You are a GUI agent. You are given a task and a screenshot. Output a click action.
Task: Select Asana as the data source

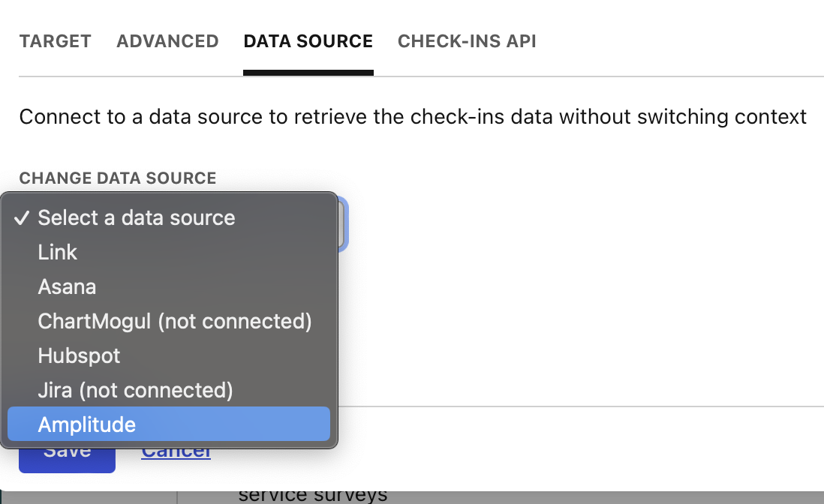coord(68,287)
